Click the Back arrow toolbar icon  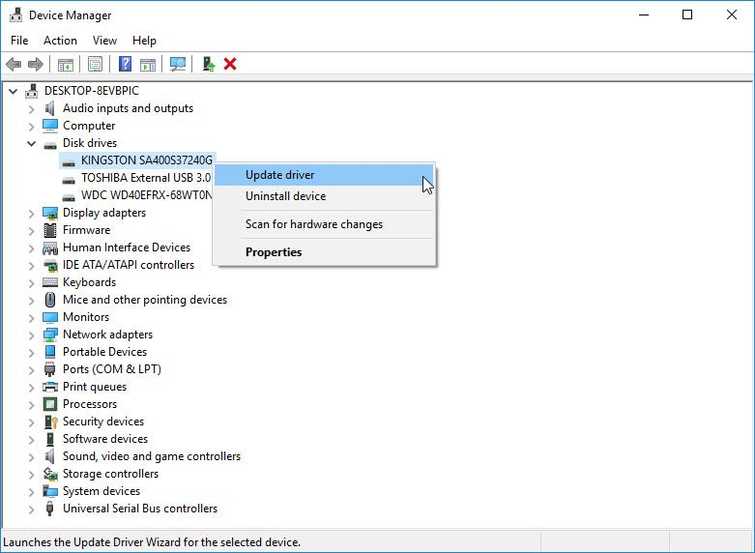(13, 64)
